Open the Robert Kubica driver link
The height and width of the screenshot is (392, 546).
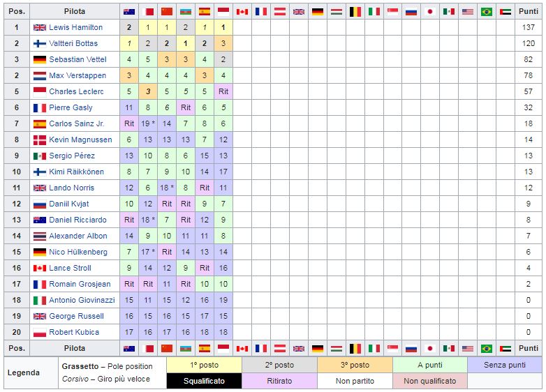(74, 332)
